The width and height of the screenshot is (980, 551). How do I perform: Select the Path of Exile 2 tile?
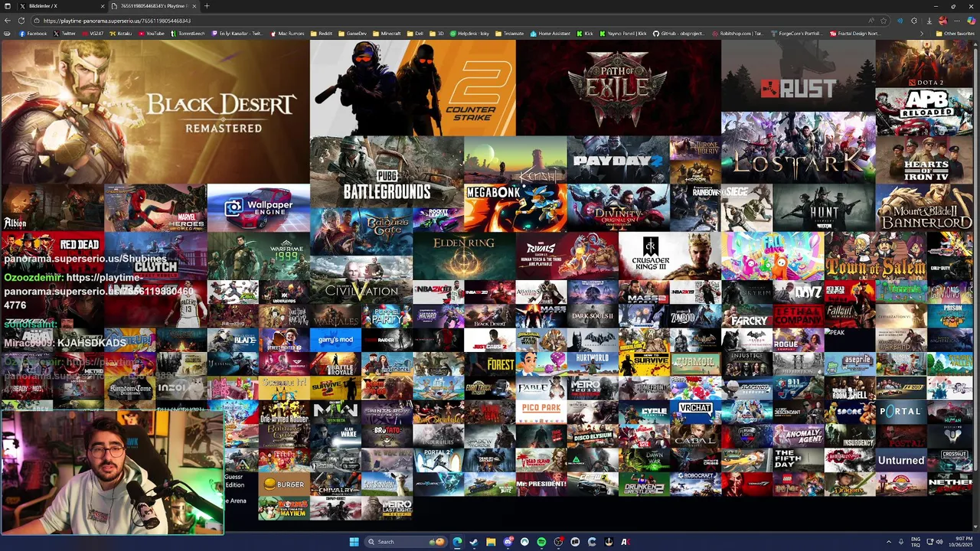tap(618, 87)
